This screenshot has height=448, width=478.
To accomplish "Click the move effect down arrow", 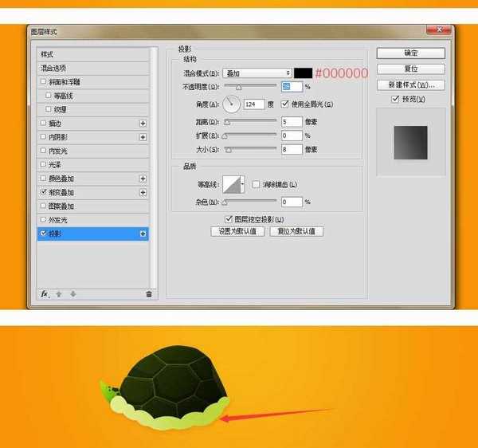I will 73,294.
